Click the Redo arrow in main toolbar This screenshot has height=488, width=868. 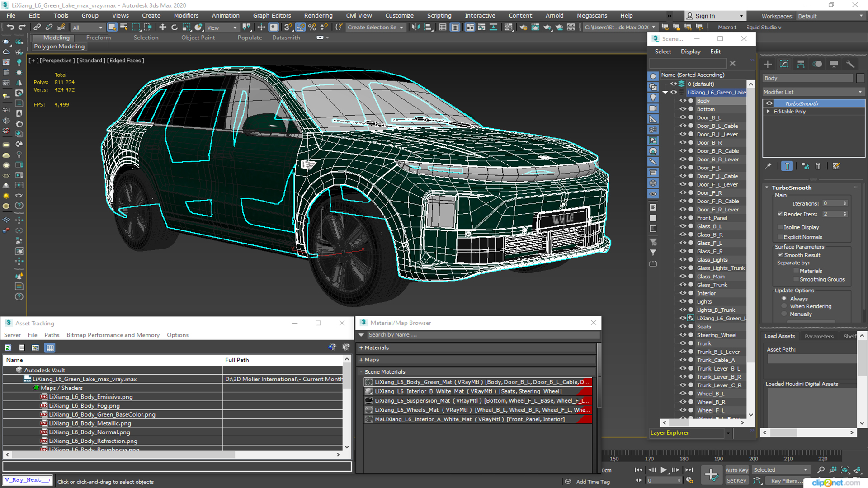(22, 28)
